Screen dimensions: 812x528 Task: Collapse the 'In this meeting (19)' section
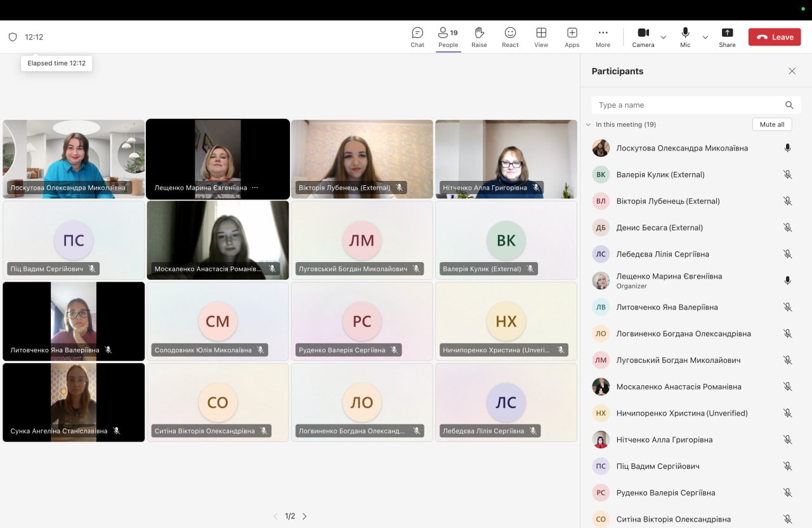pyautogui.click(x=589, y=125)
